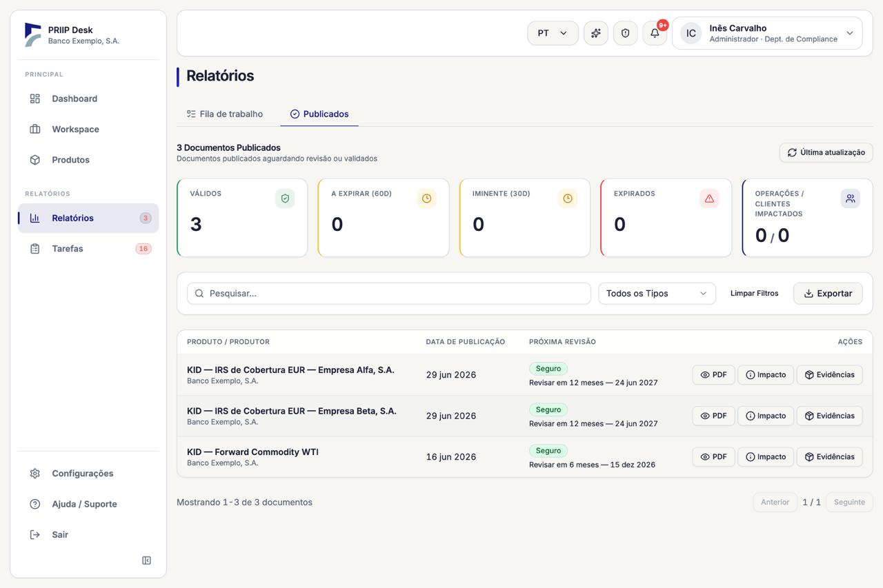This screenshot has width=883, height=588.
Task: View PDF for Forward Commodity WTI
Action: (713, 457)
